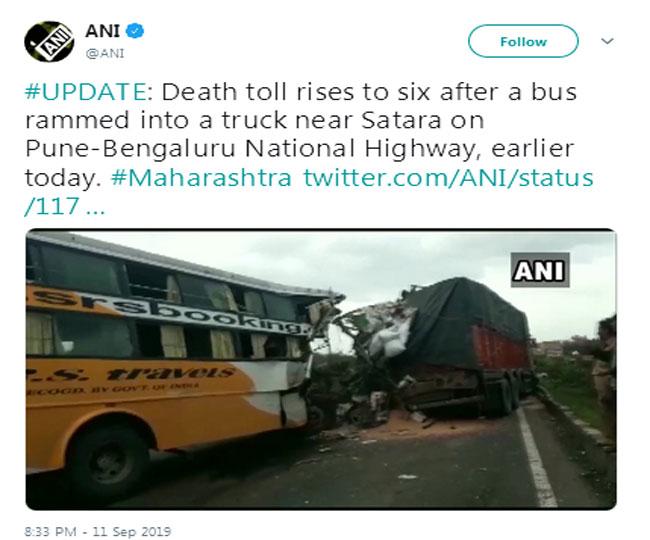The image size is (650, 540).
Task: Open the #Maharashtra hashtag
Action: [201, 178]
